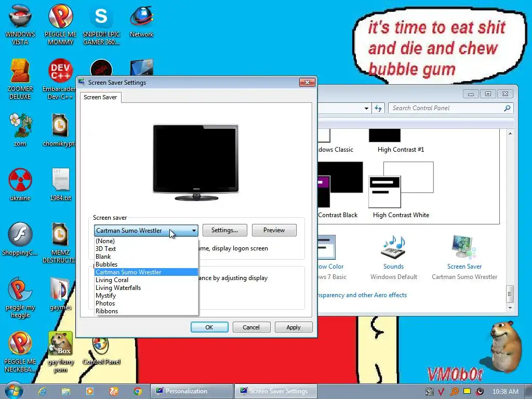Choose Bubbles from the screen saver list
The height and width of the screenshot is (399, 532).
pos(146,264)
